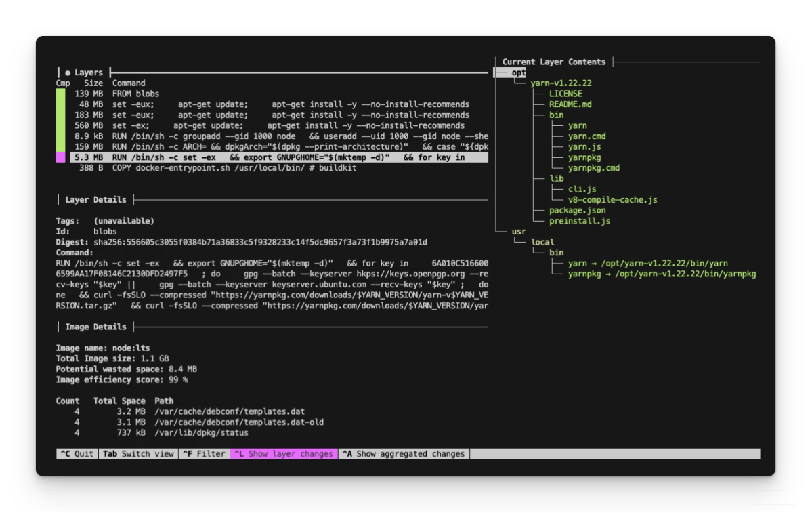The height and width of the screenshot is (513, 812).
Task: Select preinstall.js in the tree
Action: pyautogui.click(x=580, y=222)
